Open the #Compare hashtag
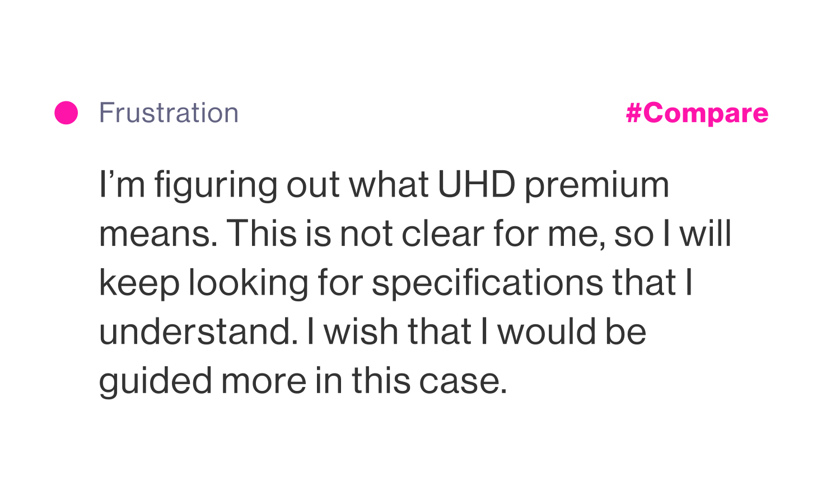 697,113
